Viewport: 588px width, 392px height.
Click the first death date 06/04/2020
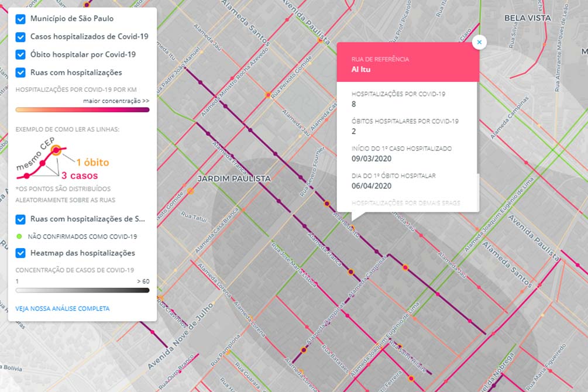pyautogui.click(x=372, y=186)
